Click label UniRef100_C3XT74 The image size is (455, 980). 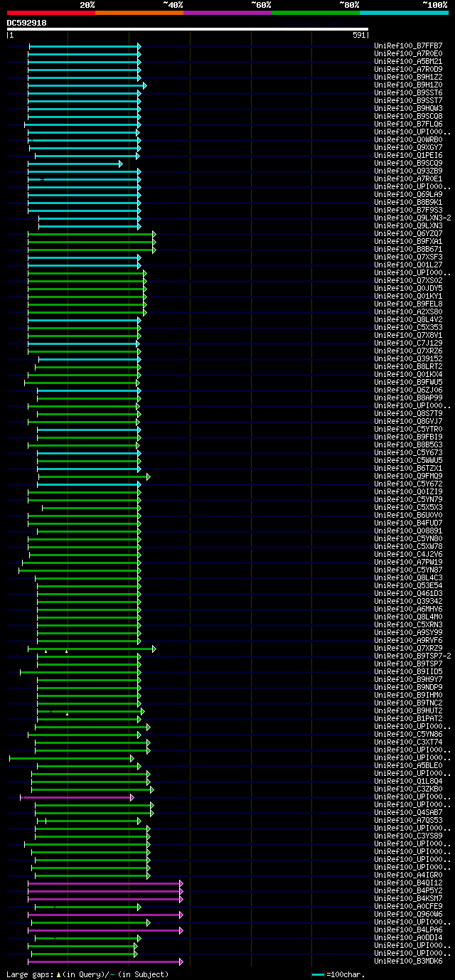click(x=408, y=742)
